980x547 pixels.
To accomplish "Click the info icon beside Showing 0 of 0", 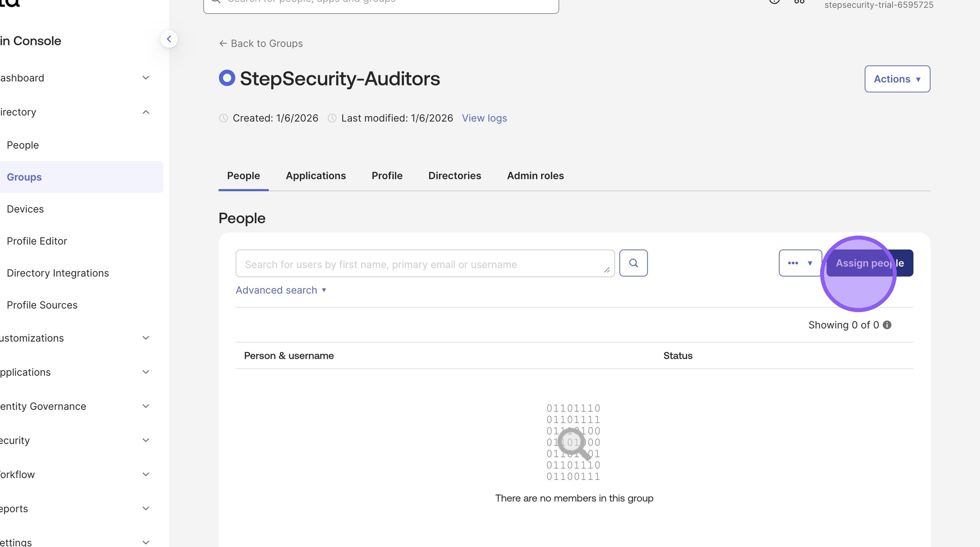I will click(887, 325).
